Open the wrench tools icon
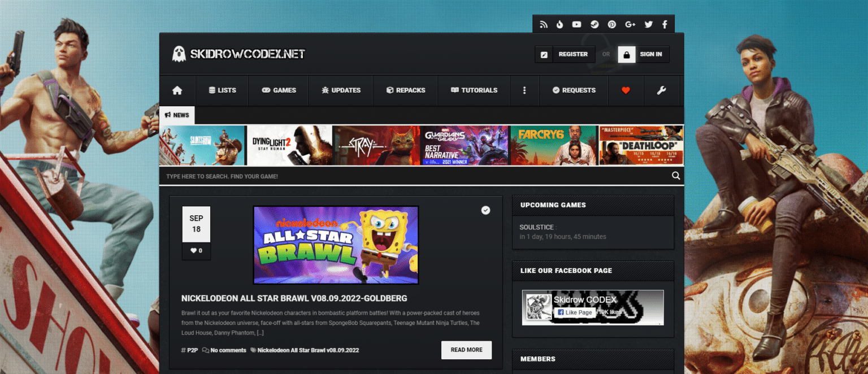This screenshot has width=868, height=374. 661,90
